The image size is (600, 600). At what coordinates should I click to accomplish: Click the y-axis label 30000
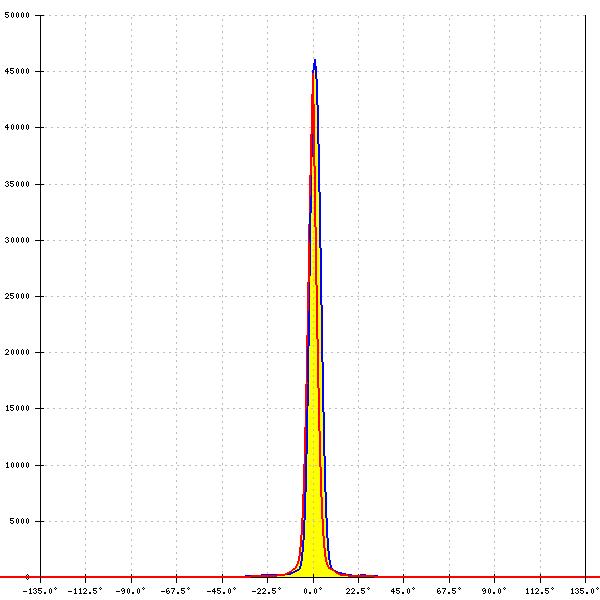click(17, 240)
